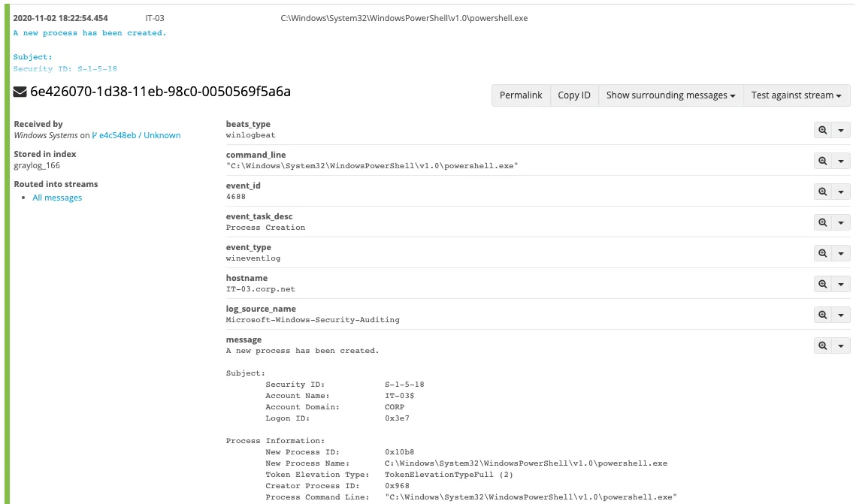Open the dropdown arrow for event_type field
856x504 pixels.
841,253
